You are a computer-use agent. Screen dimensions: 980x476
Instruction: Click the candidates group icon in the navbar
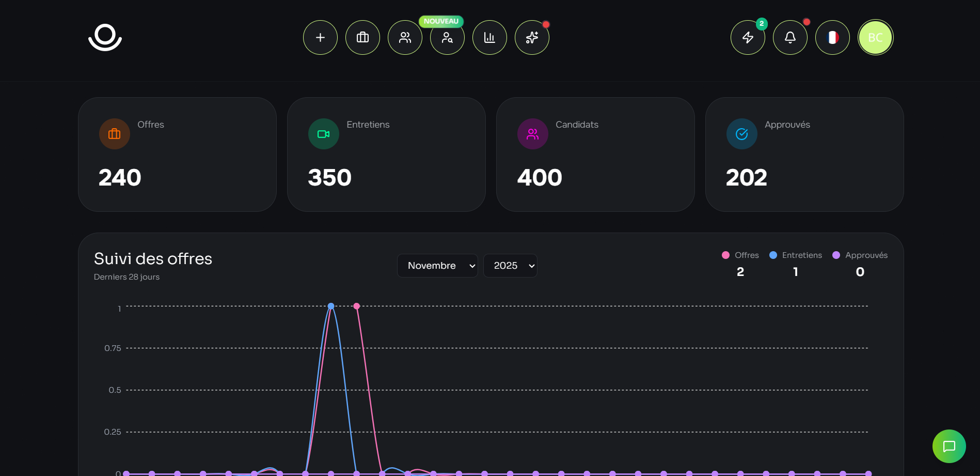click(x=405, y=37)
